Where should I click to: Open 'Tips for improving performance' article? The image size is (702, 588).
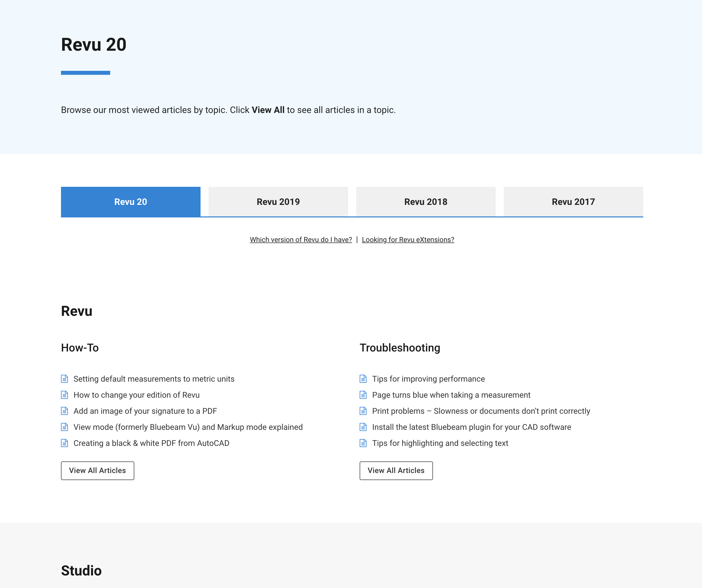click(x=428, y=379)
